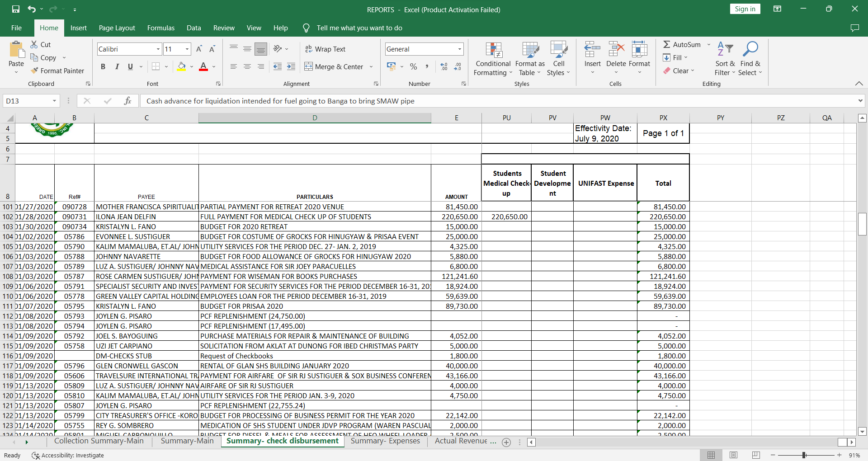Click Sort & Filter button
The height and width of the screenshot is (461, 868).
[x=725, y=59]
